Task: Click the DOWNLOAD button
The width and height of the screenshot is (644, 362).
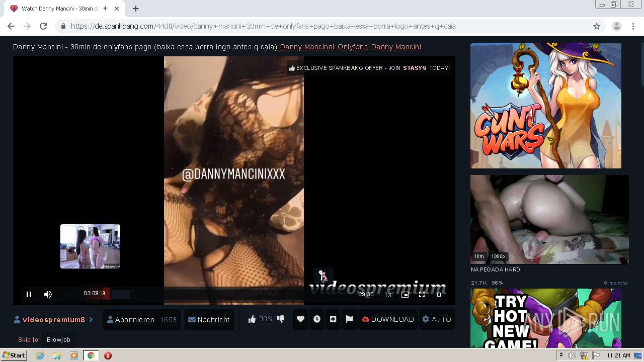Action: pos(388,319)
